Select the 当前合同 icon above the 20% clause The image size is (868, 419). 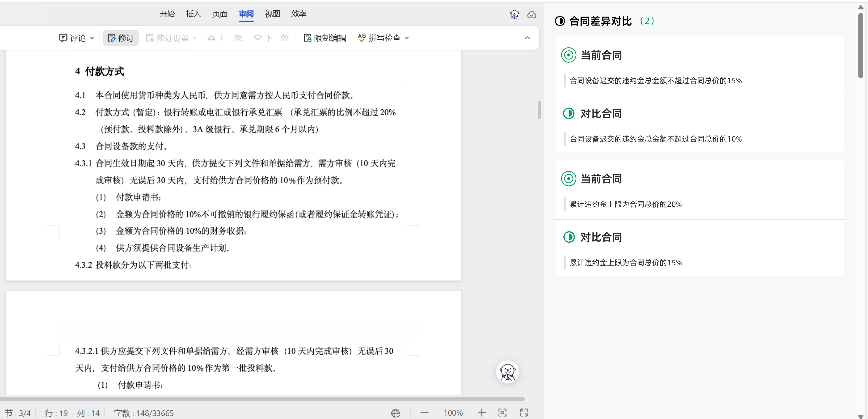click(x=568, y=179)
